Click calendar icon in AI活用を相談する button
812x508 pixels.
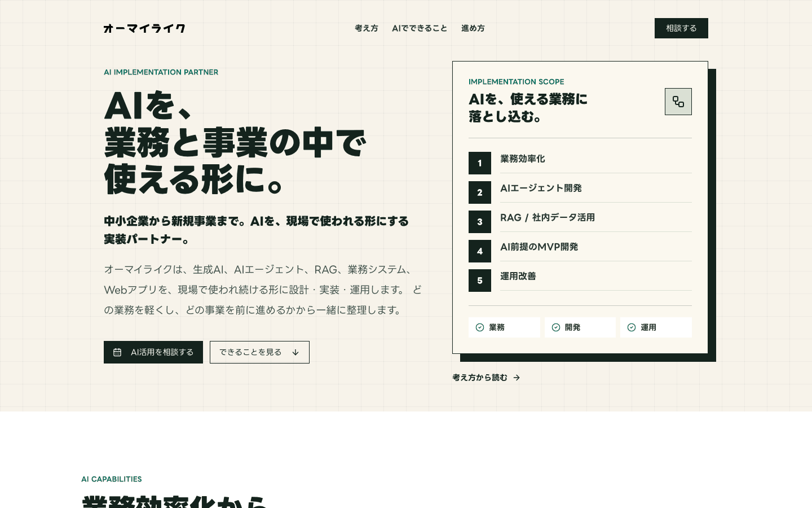point(117,352)
